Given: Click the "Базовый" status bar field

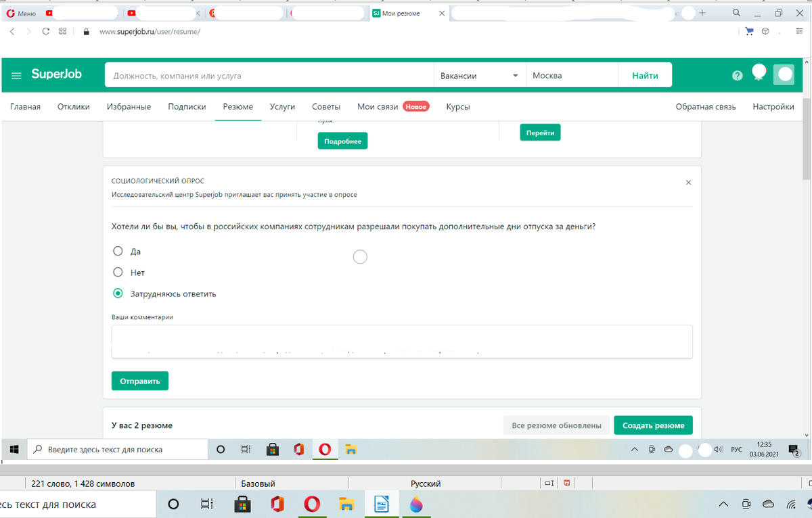Looking at the screenshot, I should 258,484.
